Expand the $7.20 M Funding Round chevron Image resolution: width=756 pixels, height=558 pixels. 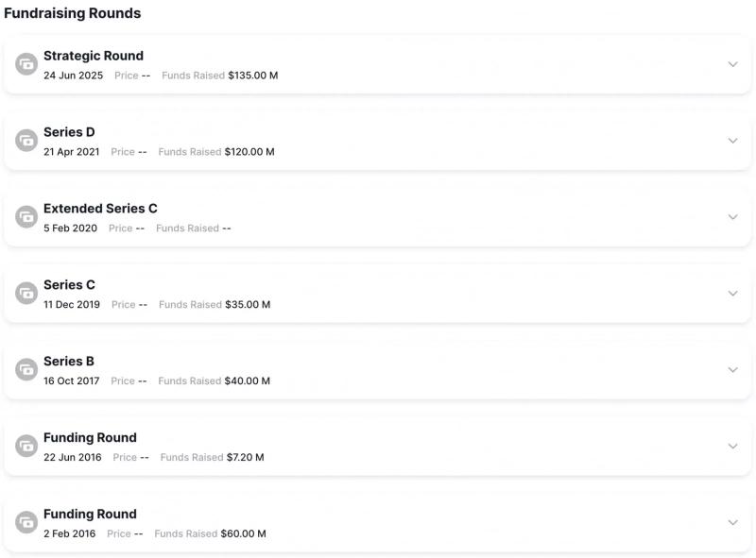[733, 446]
